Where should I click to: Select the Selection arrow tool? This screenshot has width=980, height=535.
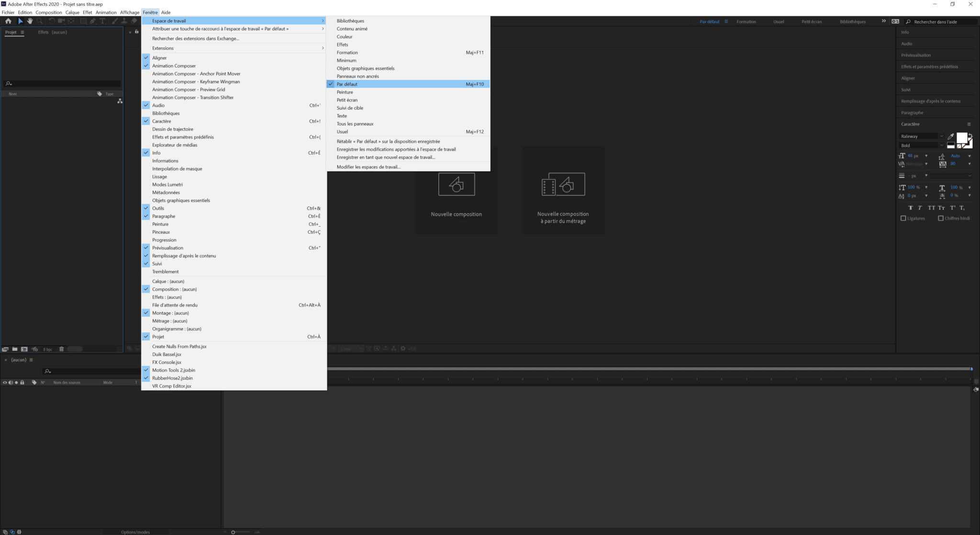20,21
